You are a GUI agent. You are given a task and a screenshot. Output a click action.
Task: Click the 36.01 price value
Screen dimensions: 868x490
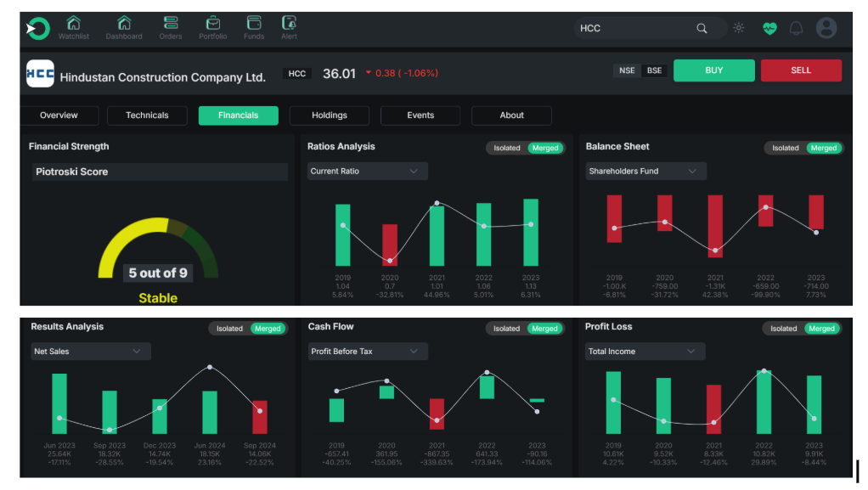(x=339, y=74)
